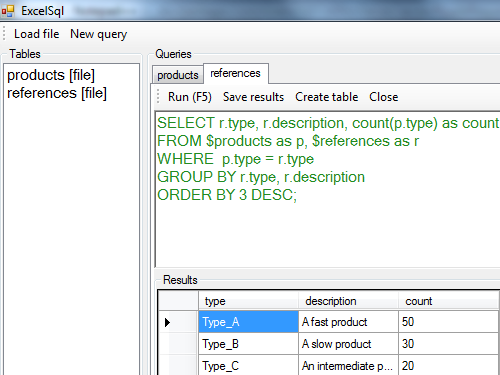Switch to the references query tab
This screenshot has width=500, height=375.
click(235, 73)
